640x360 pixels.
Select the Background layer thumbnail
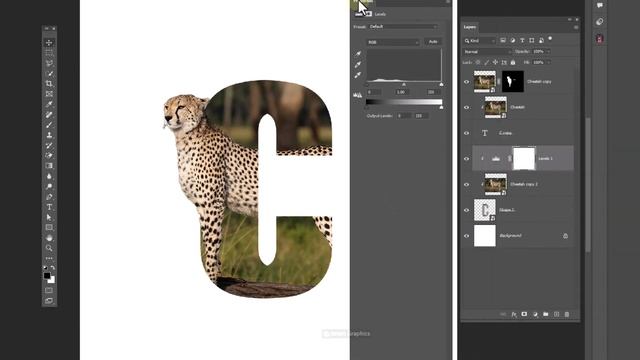(485, 236)
